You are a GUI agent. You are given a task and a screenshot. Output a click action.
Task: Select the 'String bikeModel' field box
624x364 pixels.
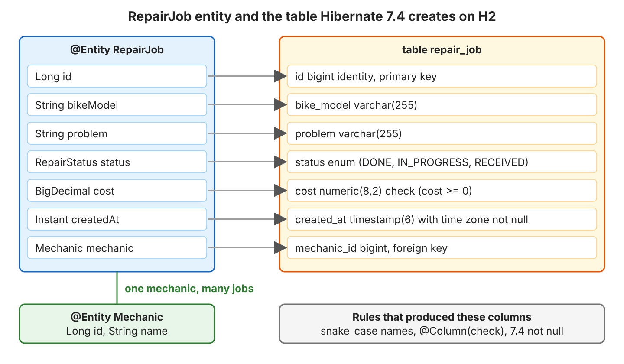(x=117, y=105)
